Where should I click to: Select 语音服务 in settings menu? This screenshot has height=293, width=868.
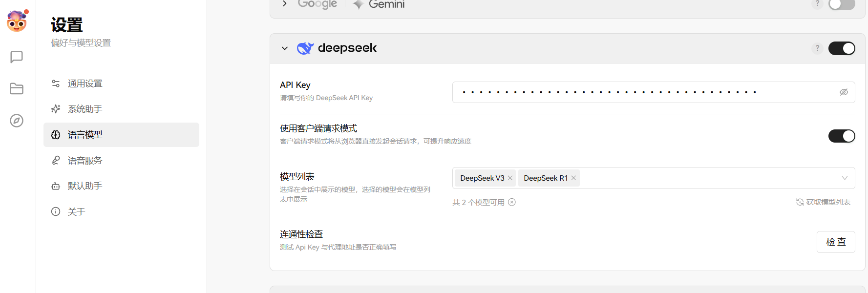[121, 160]
